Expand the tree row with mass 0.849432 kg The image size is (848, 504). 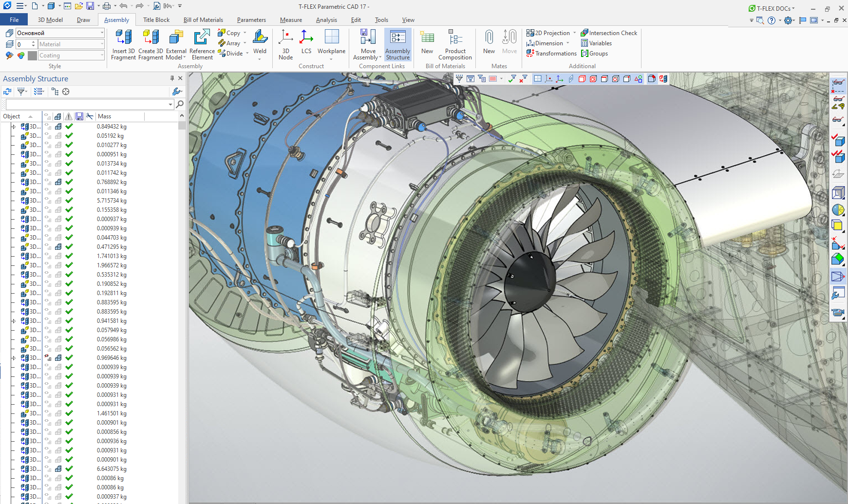[14, 127]
